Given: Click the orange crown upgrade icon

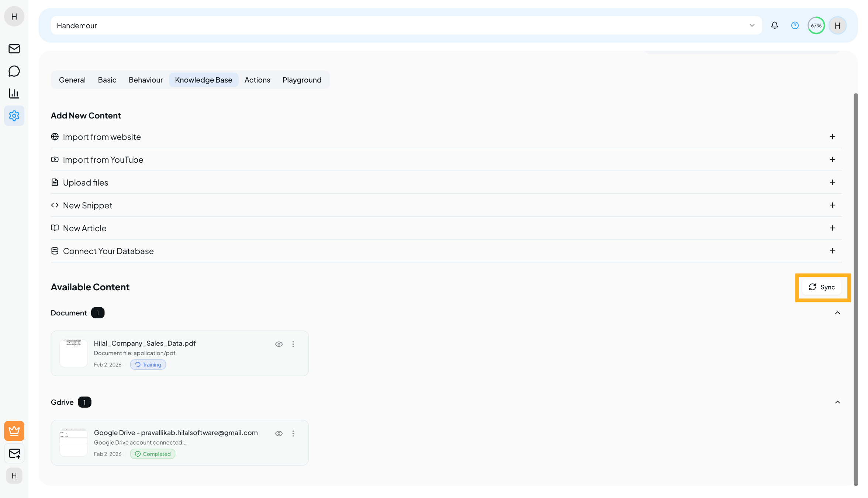Looking at the screenshot, I should [14, 431].
